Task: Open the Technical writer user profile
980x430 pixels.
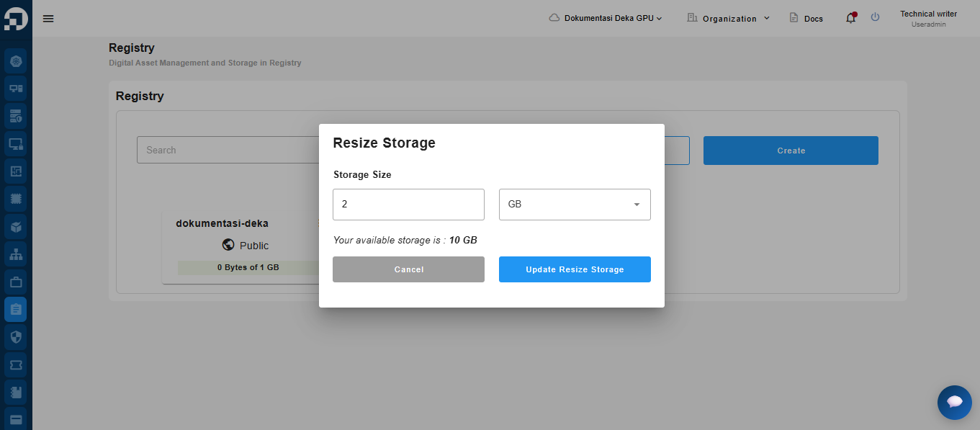Action: point(928,19)
